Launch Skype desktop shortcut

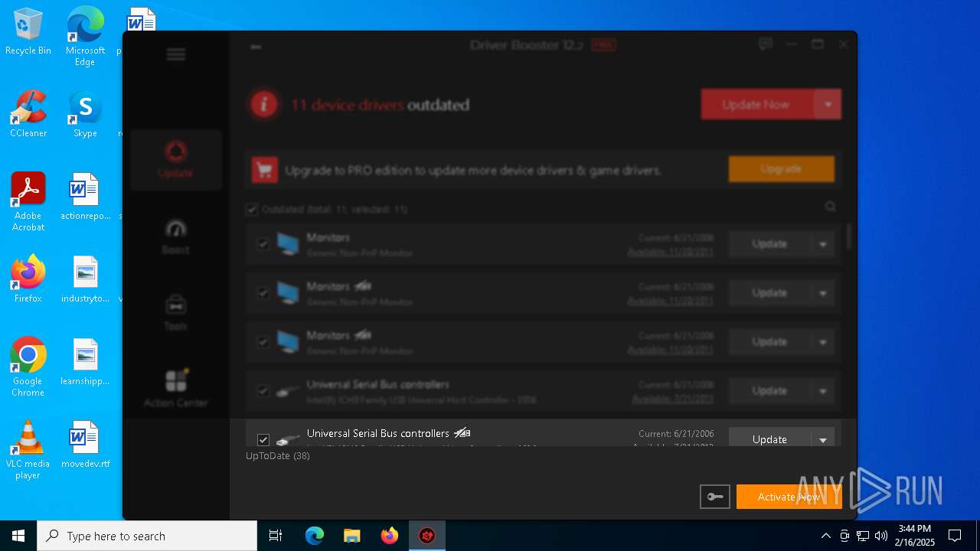(85, 113)
